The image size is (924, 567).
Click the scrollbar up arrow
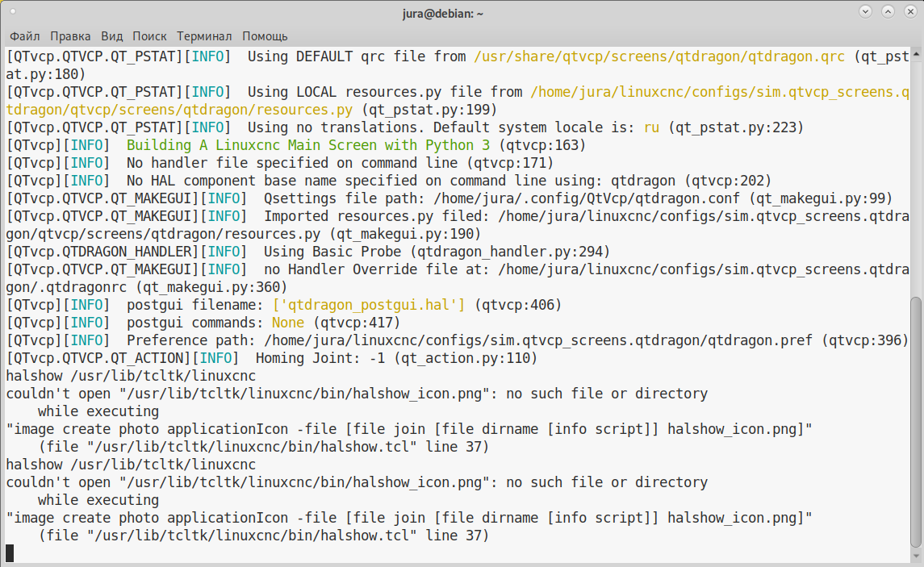pos(917,54)
